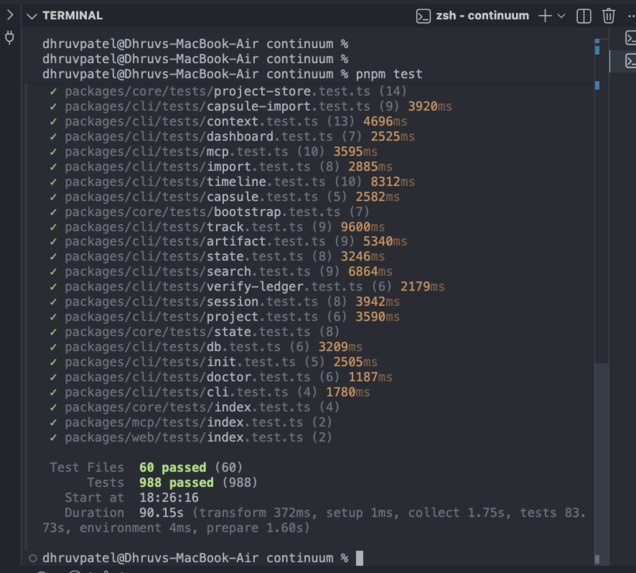Open the new terminal launch profile dropdown
The image size is (636, 573).
click(x=561, y=16)
